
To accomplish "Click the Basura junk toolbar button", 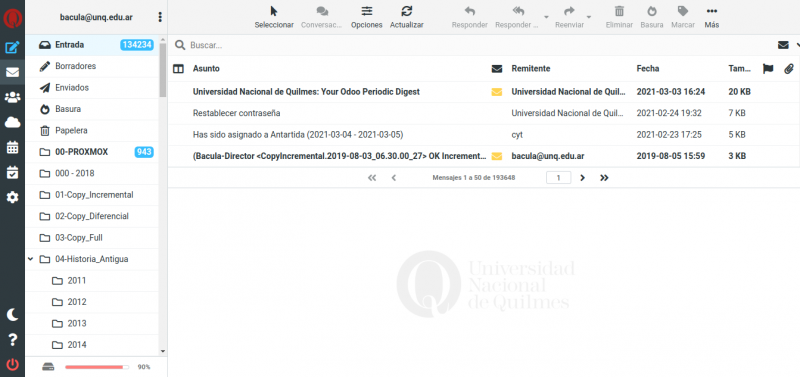I will pyautogui.click(x=652, y=17).
